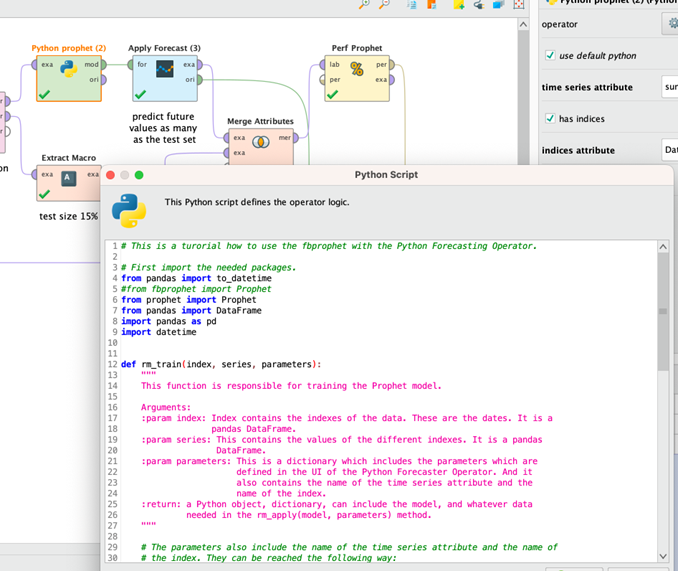Click the yellow add note toolbar icon

click(x=459, y=4)
